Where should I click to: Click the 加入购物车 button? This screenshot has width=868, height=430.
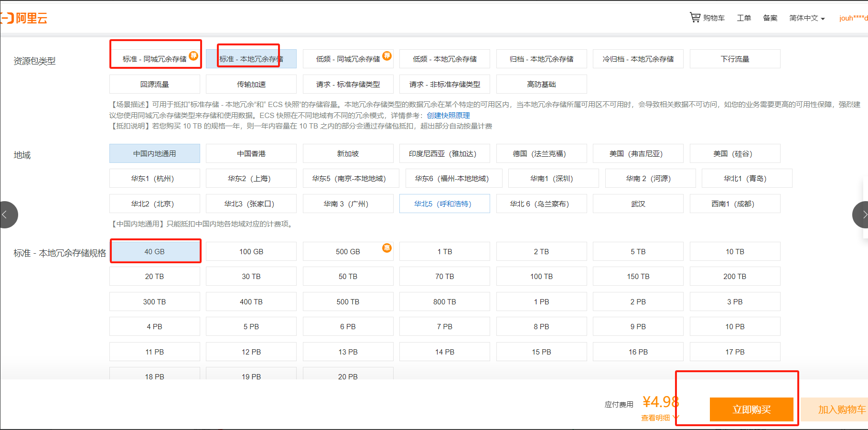(x=841, y=409)
